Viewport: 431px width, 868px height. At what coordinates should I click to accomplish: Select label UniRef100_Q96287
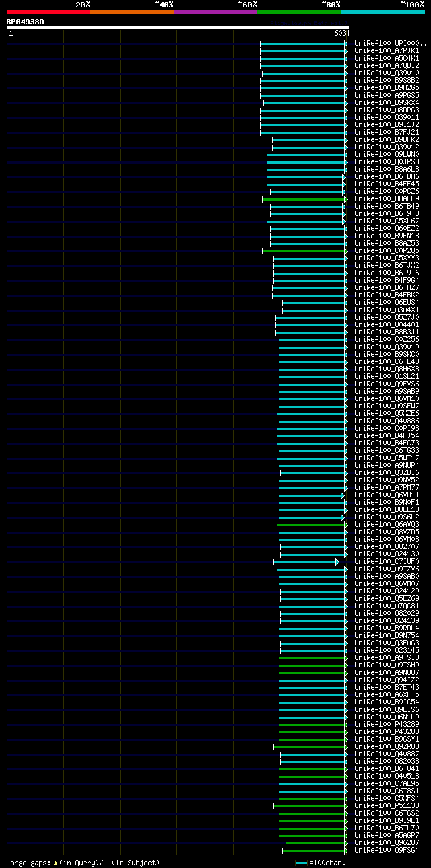click(x=387, y=842)
